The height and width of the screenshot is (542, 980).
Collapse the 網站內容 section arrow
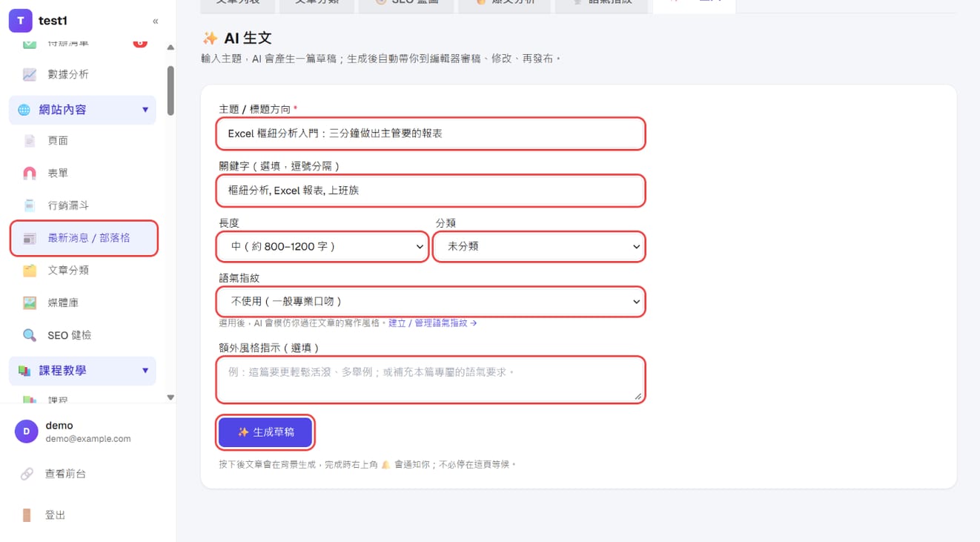pyautogui.click(x=145, y=110)
